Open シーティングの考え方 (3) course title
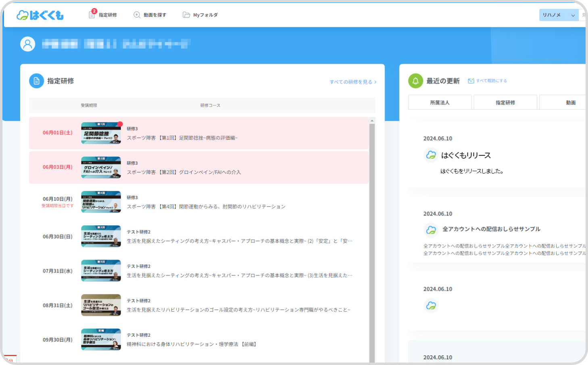This screenshot has height=365, width=588. 240,275
